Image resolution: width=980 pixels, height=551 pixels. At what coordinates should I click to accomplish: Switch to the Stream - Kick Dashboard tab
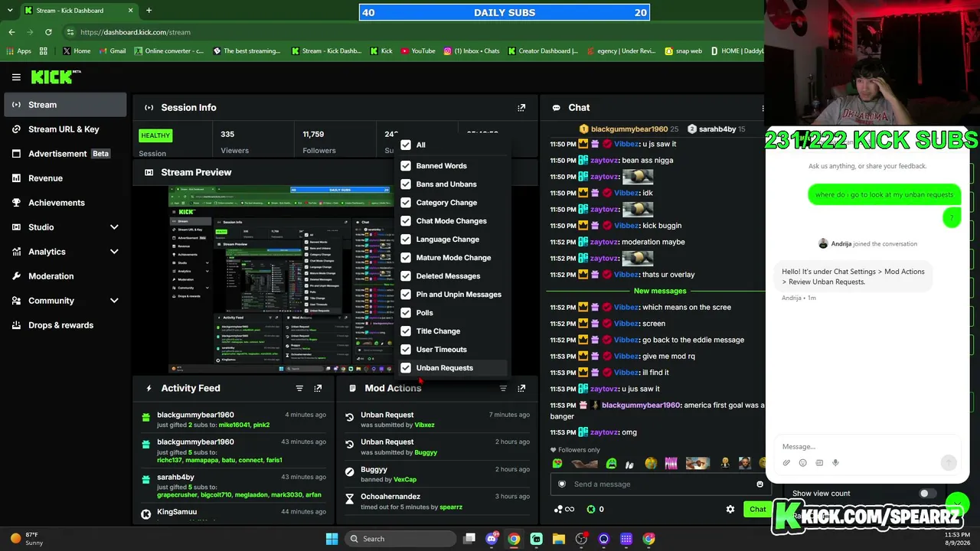point(79,11)
